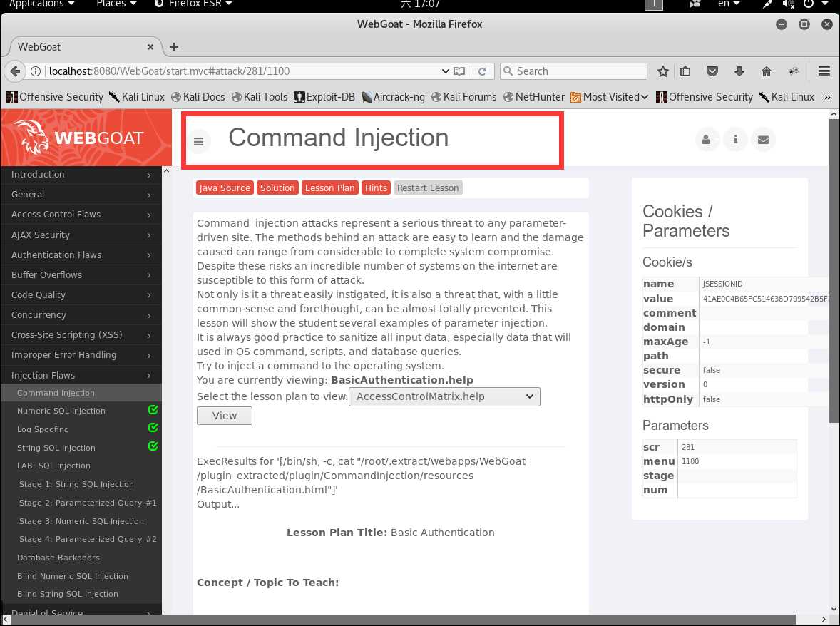
Task: Open the en language menu
Action: coord(729,4)
